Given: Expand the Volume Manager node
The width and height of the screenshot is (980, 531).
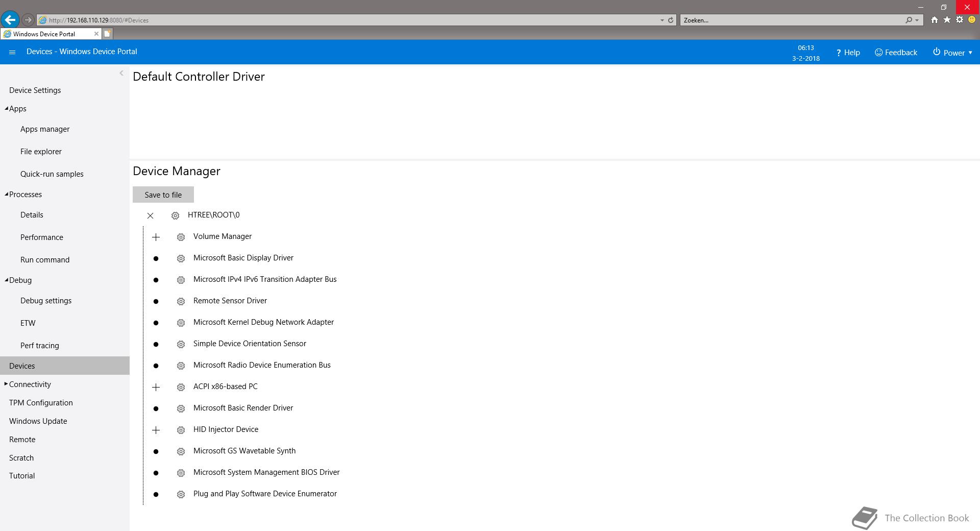Looking at the screenshot, I should coord(156,237).
